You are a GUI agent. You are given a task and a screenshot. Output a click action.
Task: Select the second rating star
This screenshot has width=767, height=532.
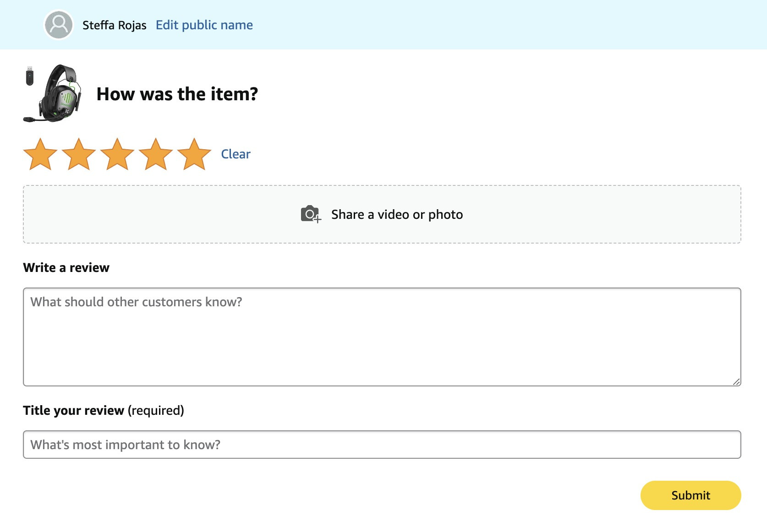coord(79,154)
